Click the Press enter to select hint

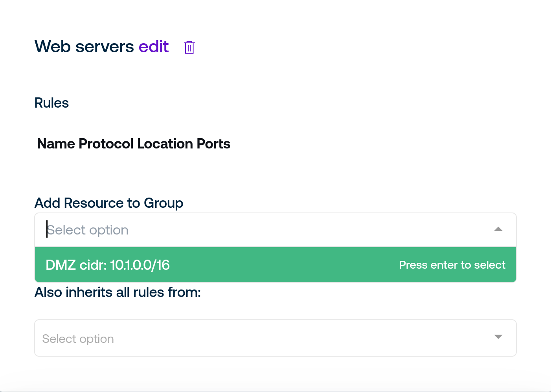452,265
